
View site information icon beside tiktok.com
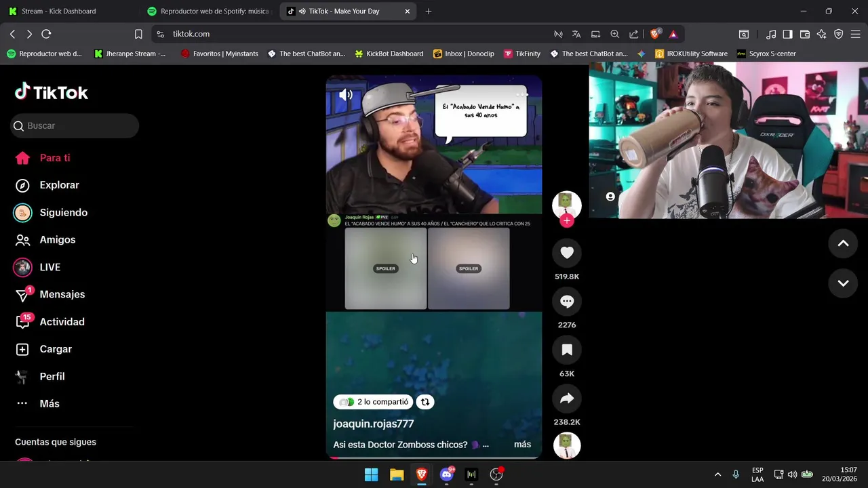(159, 34)
